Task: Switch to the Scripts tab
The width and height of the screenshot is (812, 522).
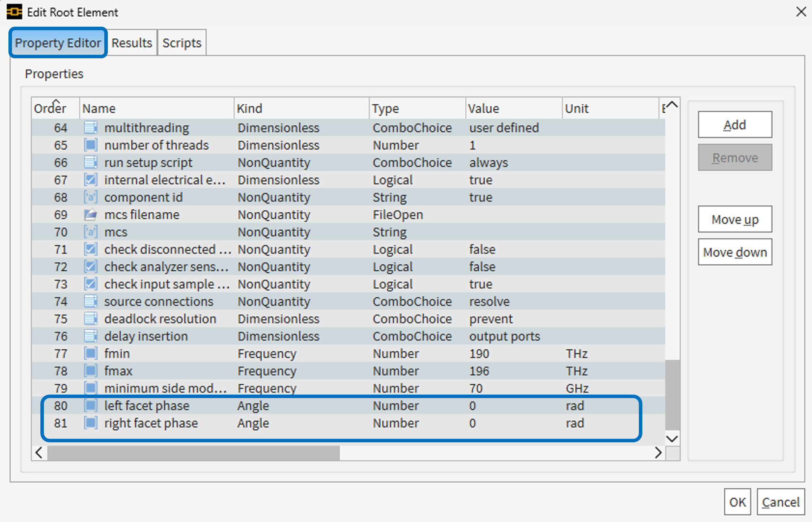Action: 182,43
